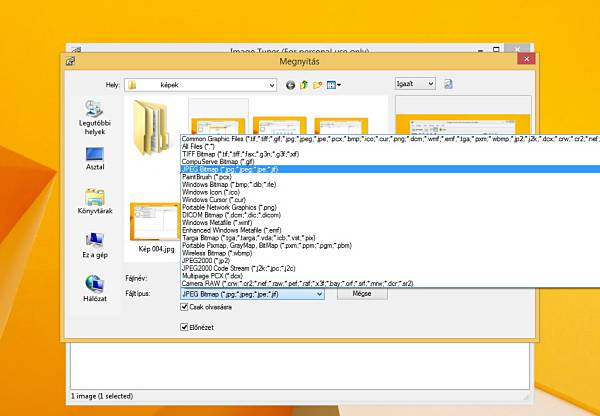The image size is (600, 416).
Task: Click the '1 image (1 selected)' status text
Action: 102,396
